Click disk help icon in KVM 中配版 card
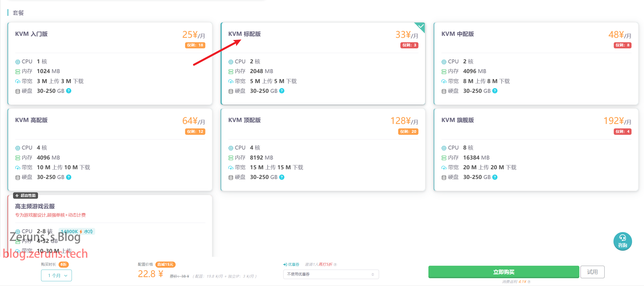The width and height of the screenshot is (644, 286). 495,91
